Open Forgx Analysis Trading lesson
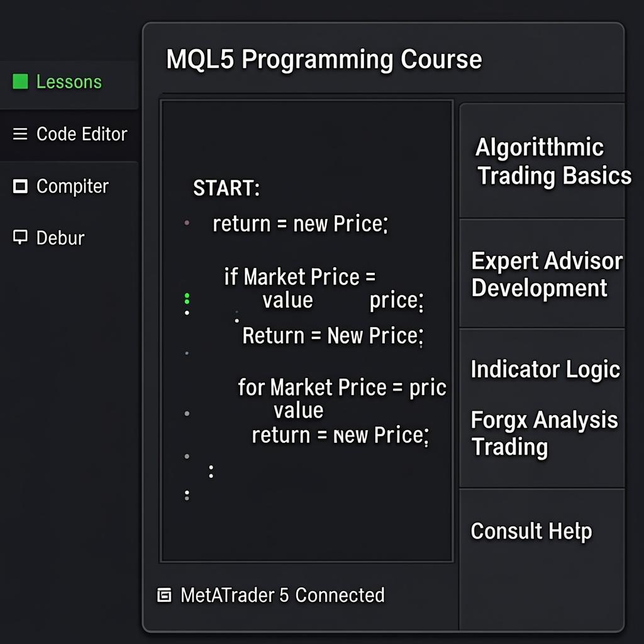 pyautogui.click(x=544, y=433)
